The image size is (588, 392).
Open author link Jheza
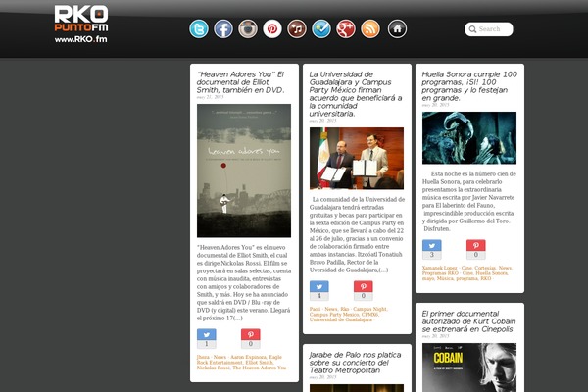203,357
